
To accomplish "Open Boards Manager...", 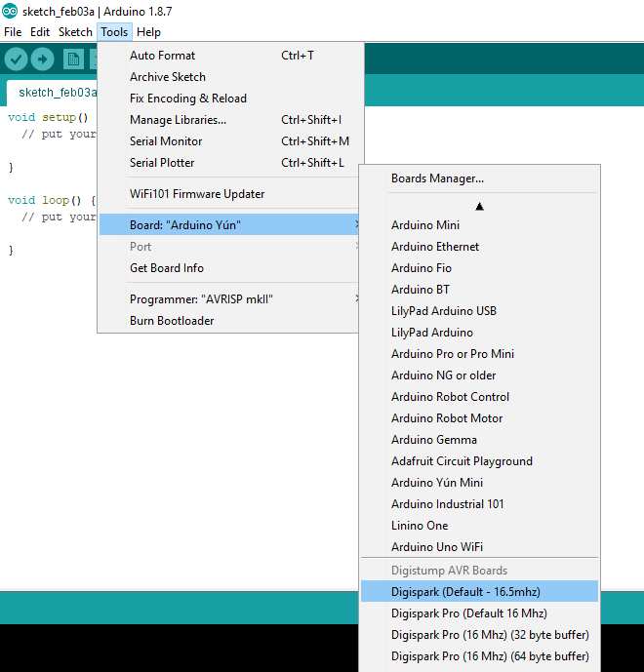I will (479, 178).
